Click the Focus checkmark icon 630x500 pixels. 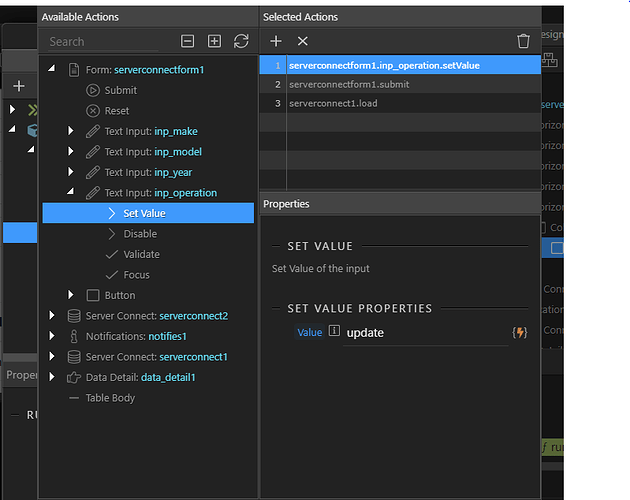(111, 275)
